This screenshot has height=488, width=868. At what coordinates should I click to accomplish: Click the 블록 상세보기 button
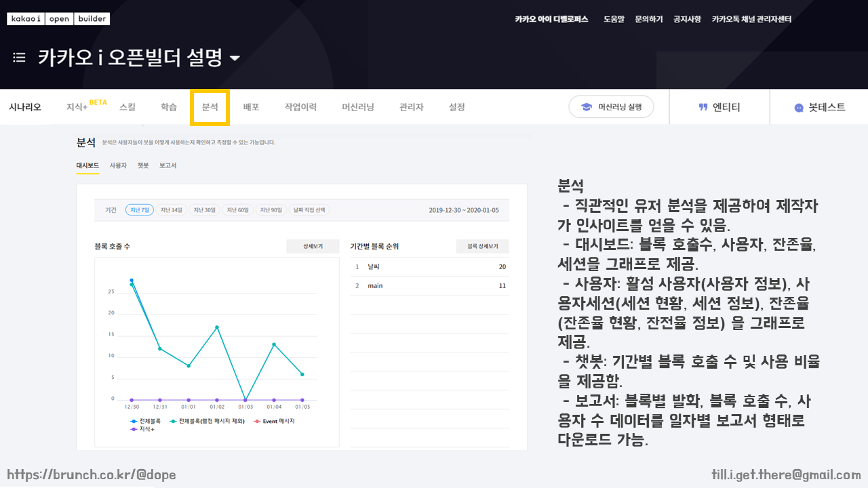[482, 247]
